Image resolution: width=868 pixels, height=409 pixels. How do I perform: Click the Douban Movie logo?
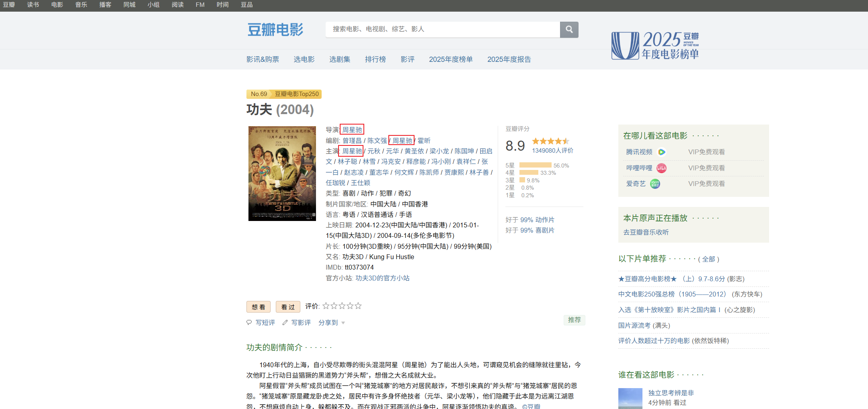(x=275, y=29)
